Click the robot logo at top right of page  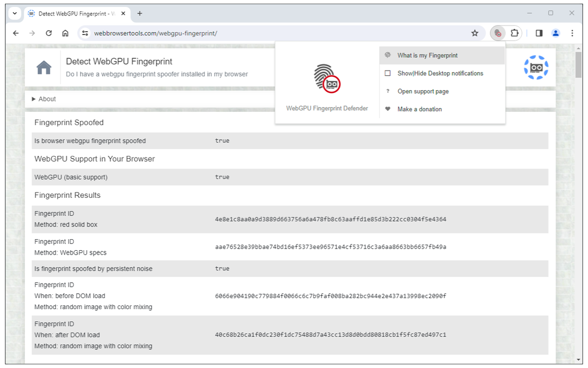(x=536, y=67)
